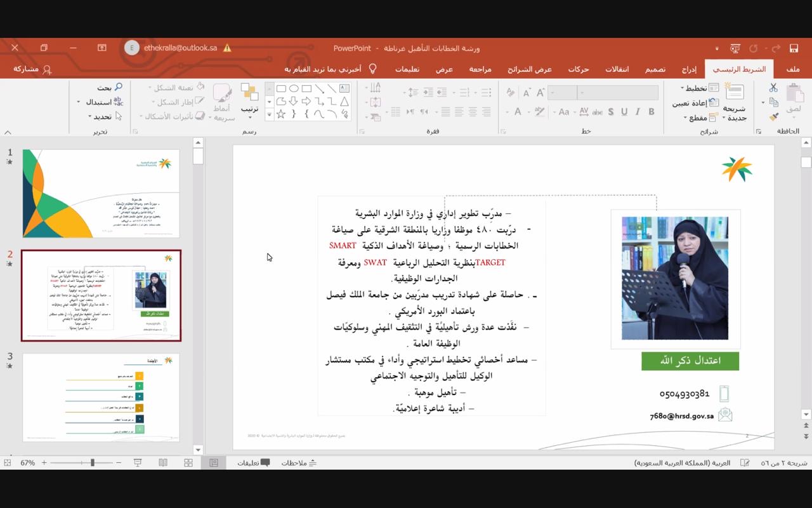Click the Cut scissors icon
This screenshot has width=812, height=508.
[x=773, y=88]
